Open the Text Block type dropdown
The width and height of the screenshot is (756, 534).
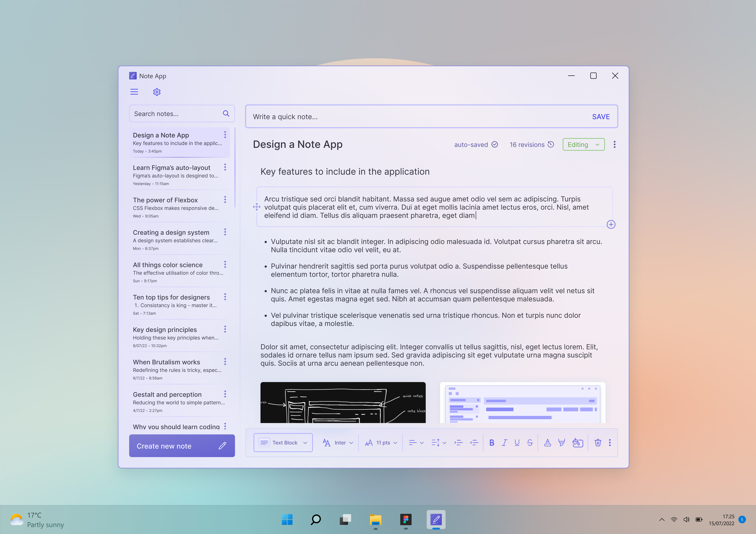click(283, 442)
